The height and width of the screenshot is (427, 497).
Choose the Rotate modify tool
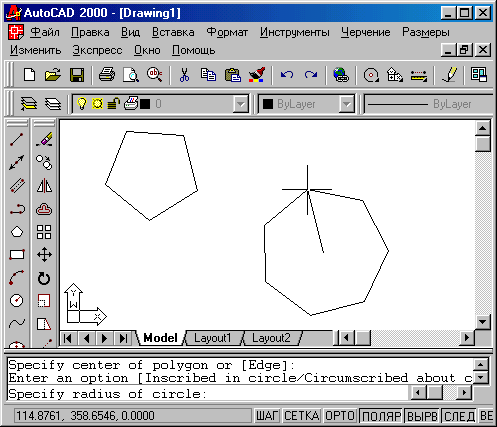click(x=44, y=278)
